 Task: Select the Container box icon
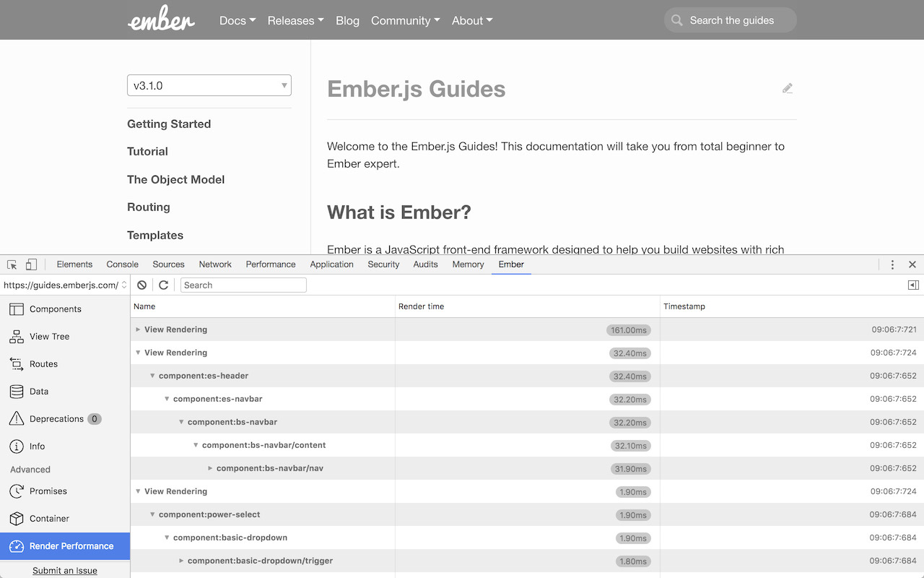(16, 519)
